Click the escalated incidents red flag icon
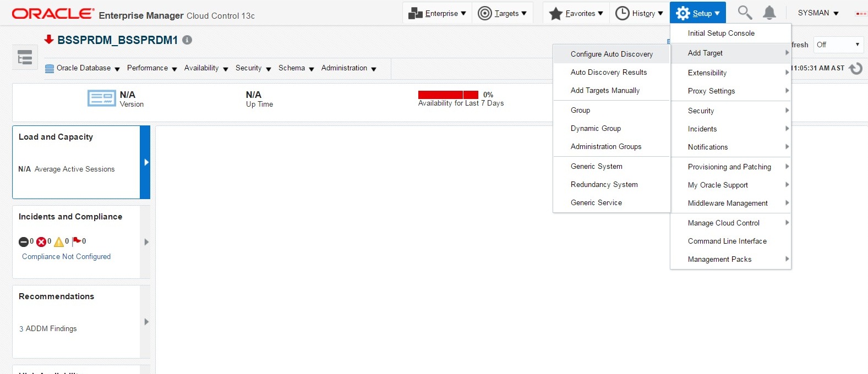Viewport: 868px width, 374px height. coord(77,241)
